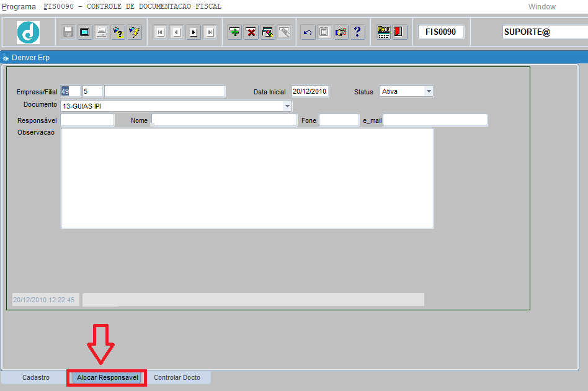Expand the Documento dropdown list
The height and width of the screenshot is (391, 588).
[287, 106]
